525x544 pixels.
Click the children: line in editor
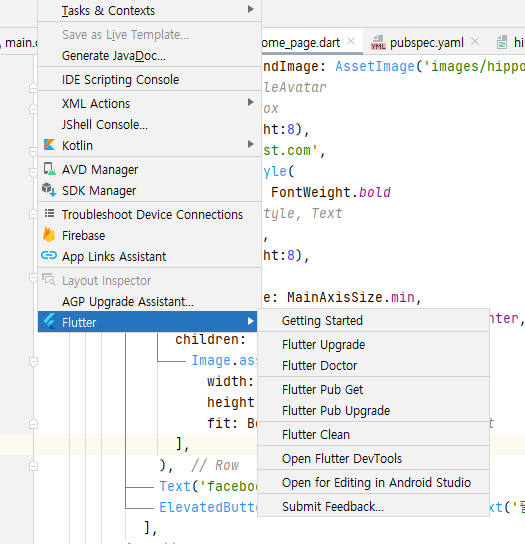[x=211, y=339]
